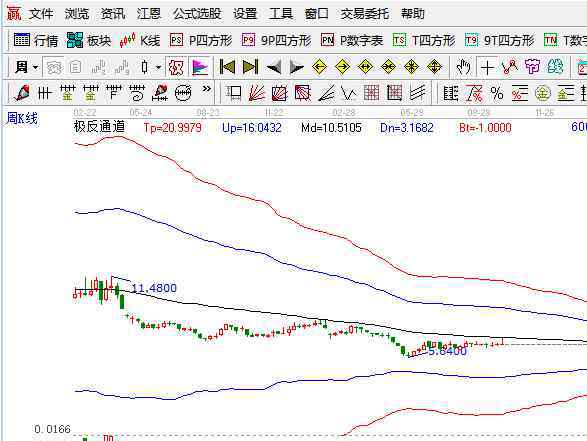
Task: Expand the candlestick style dropdown arrow
Action: tap(159, 68)
